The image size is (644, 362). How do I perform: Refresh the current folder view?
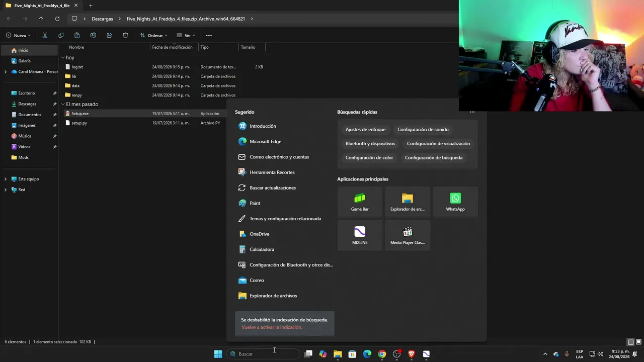point(57,19)
